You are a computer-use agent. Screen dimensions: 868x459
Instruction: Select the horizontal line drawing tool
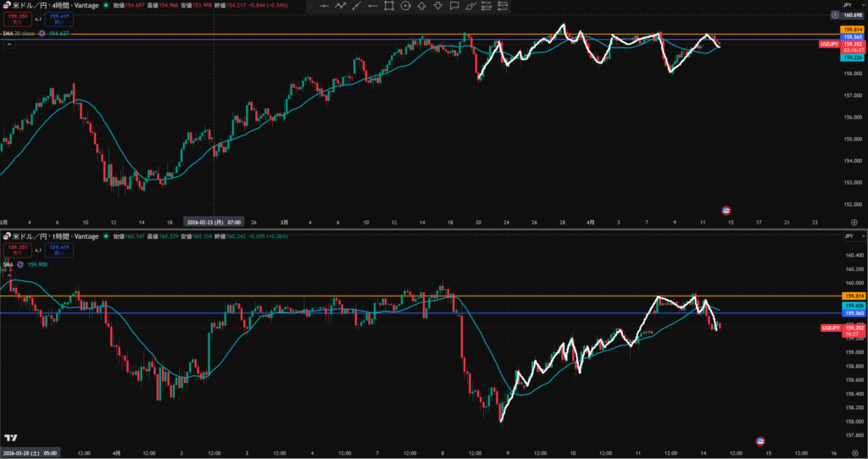pos(324,6)
